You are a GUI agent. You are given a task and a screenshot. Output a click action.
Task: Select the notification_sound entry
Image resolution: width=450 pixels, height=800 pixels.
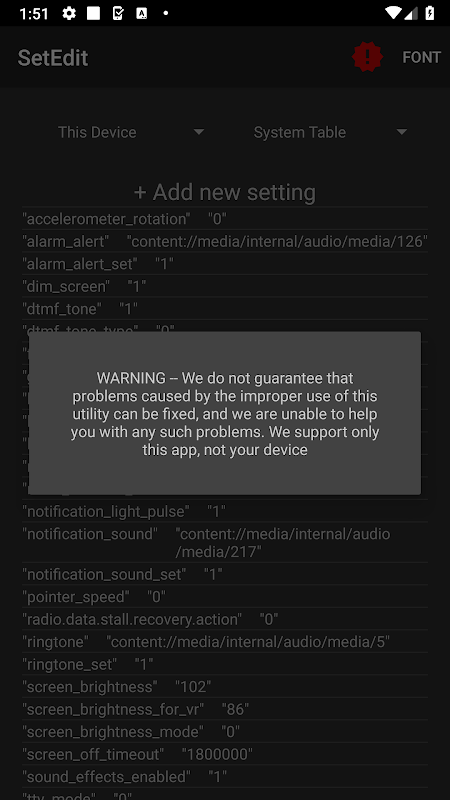224,542
